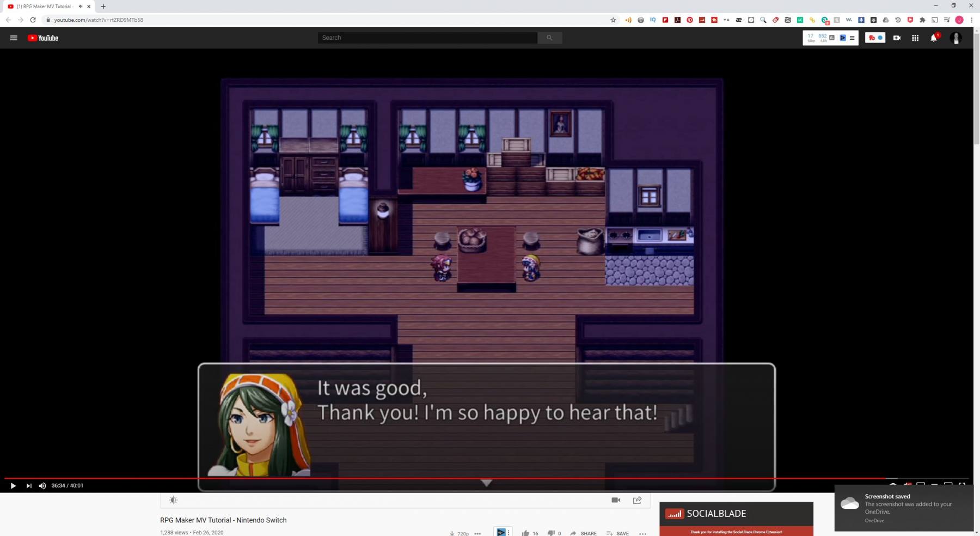Play the paused video
Viewport: 980px width, 536px height.
pos(13,486)
